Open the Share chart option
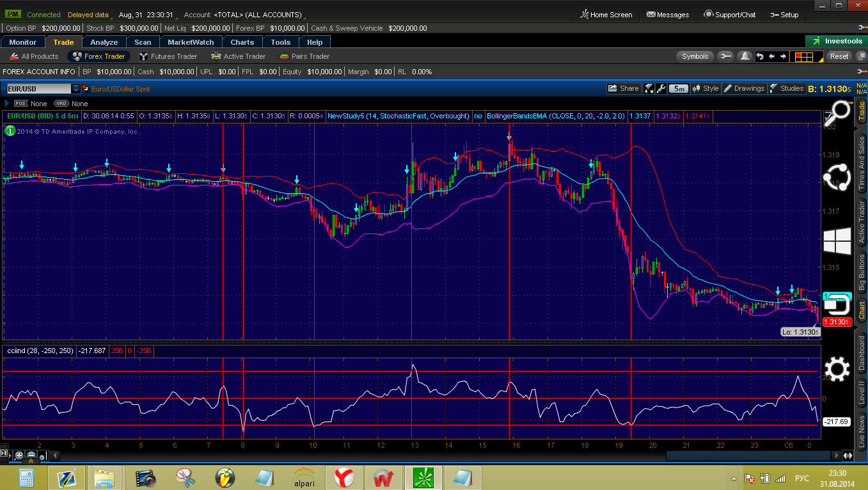868x490 pixels. [x=623, y=89]
